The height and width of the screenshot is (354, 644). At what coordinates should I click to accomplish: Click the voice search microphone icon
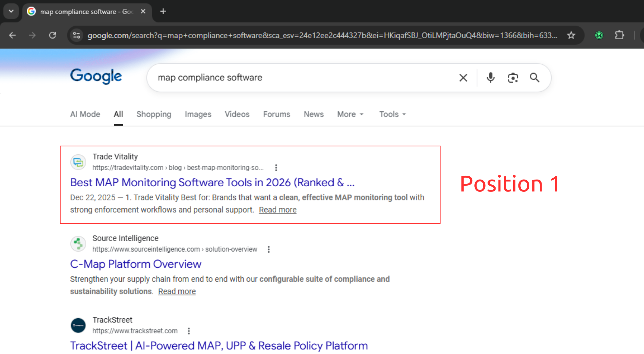click(490, 78)
